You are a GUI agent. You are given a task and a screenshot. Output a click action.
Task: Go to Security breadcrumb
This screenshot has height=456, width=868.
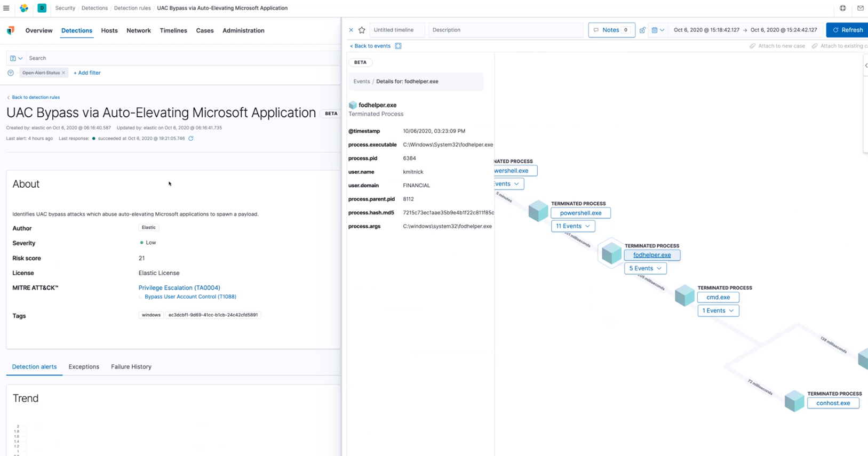(65, 8)
